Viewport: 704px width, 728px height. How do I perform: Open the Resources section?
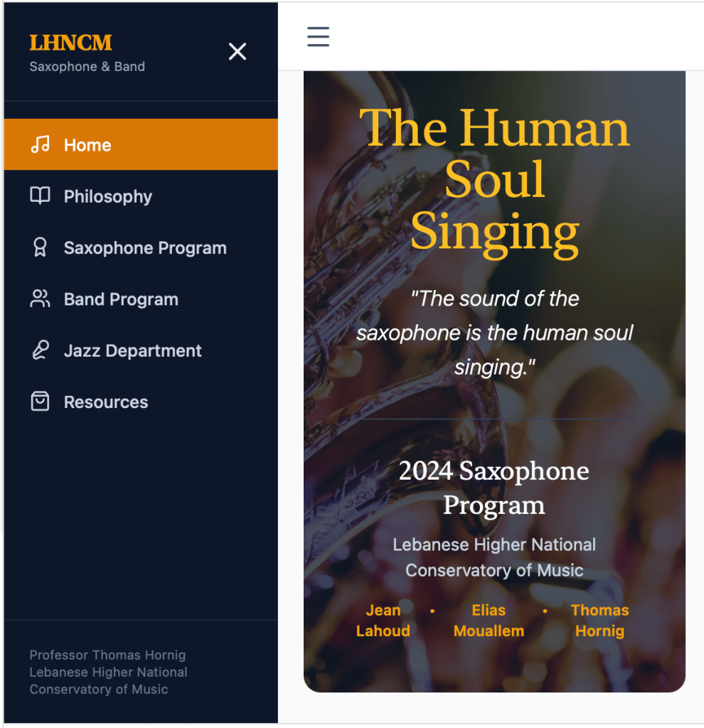pos(106,402)
